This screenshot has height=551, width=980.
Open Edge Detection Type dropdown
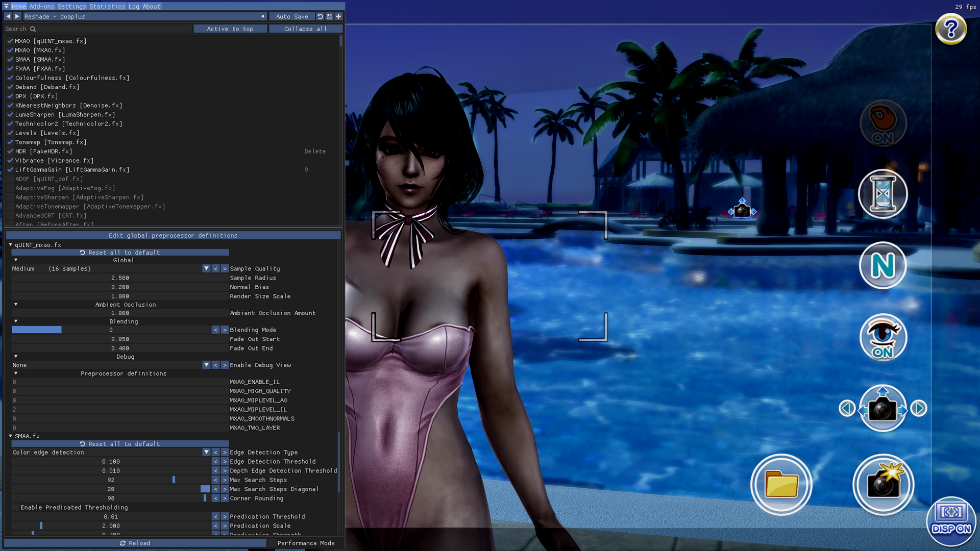tap(206, 453)
